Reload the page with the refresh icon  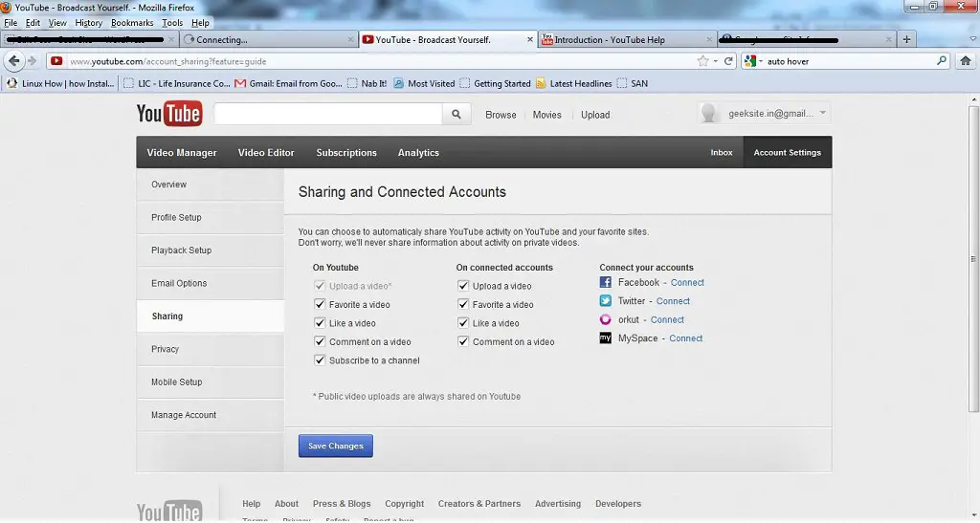tap(728, 61)
